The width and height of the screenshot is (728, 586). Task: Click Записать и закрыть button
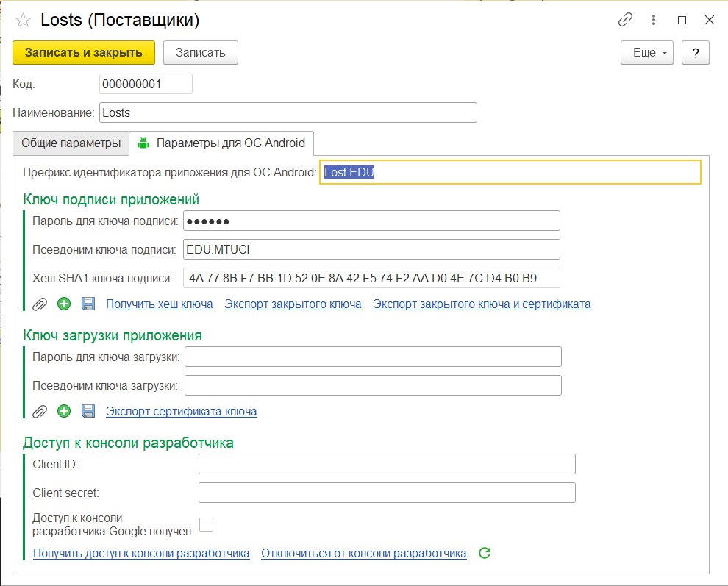tap(84, 52)
